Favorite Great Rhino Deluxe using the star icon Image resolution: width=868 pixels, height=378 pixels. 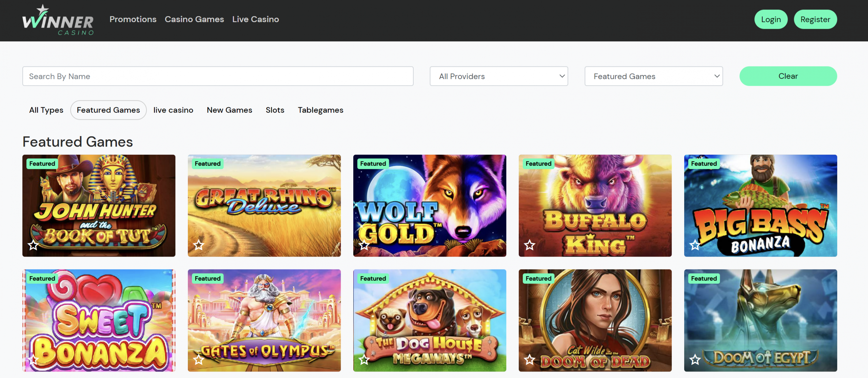199,245
